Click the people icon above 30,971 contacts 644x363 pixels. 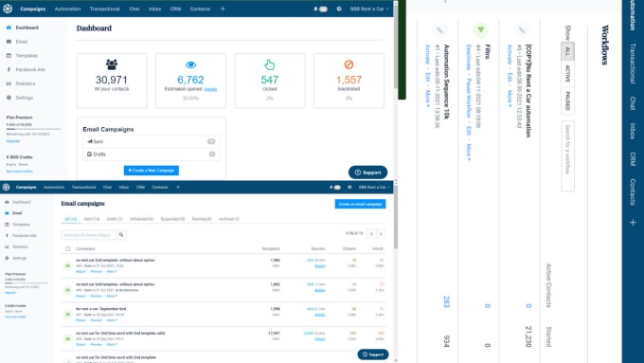pos(112,64)
